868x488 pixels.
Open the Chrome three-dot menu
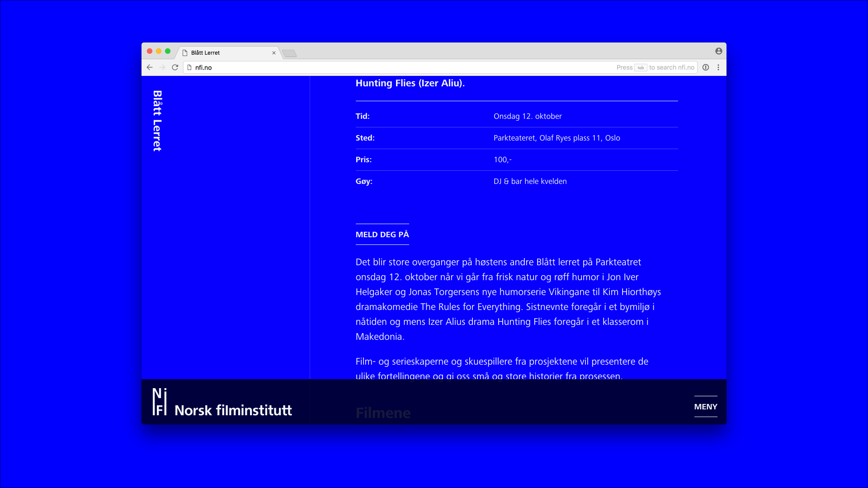tap(718, 67)
